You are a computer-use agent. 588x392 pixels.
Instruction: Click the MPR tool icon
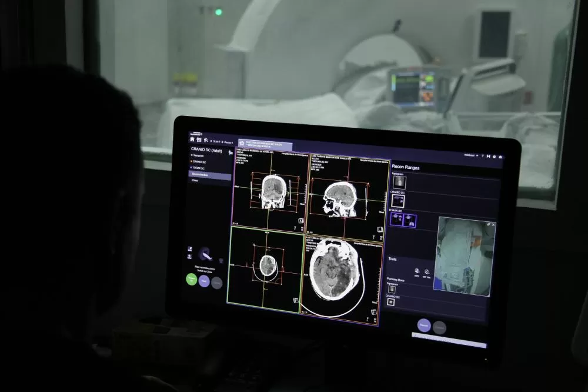pyautogui.click(x=416, y=271)
